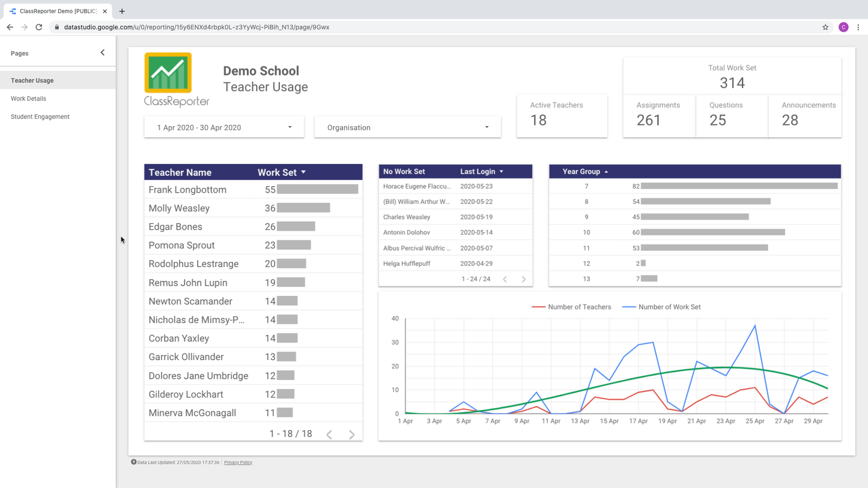Viewport: 868px width, 488px height.
Task: Go to next page of teacher table
Action: [x=352, y=434]
